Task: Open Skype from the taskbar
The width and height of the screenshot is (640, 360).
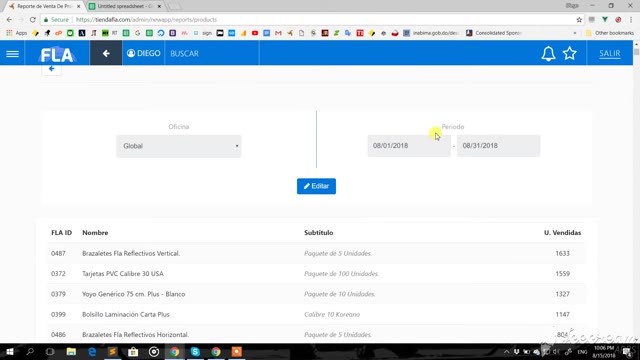Action: (195, 351)
